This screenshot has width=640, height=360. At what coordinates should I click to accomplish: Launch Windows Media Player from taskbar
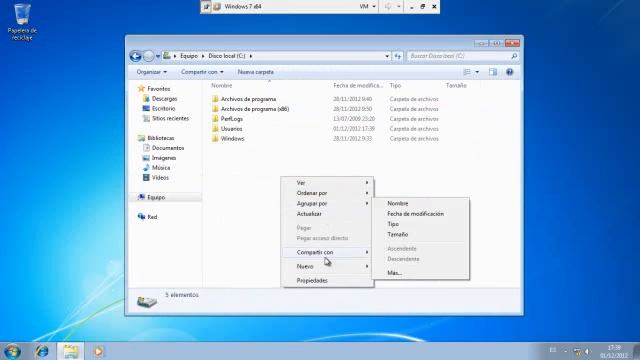coord(98,351)
